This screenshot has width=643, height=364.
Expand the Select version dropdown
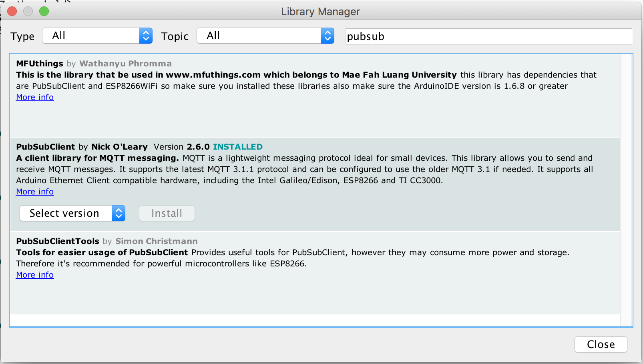[x=72, y=213]
